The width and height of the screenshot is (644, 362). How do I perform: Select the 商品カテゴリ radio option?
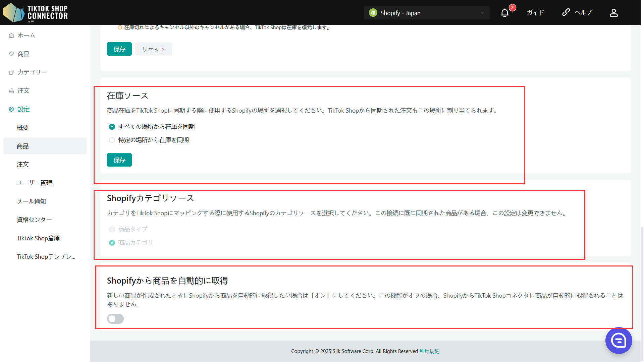112,243
